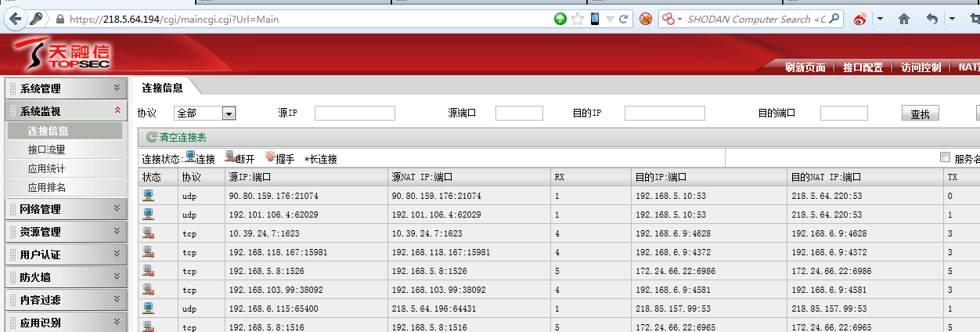980x332 pixels.
Task: Collapse the 系统监视 sidebar section
Action: [65, 111]
